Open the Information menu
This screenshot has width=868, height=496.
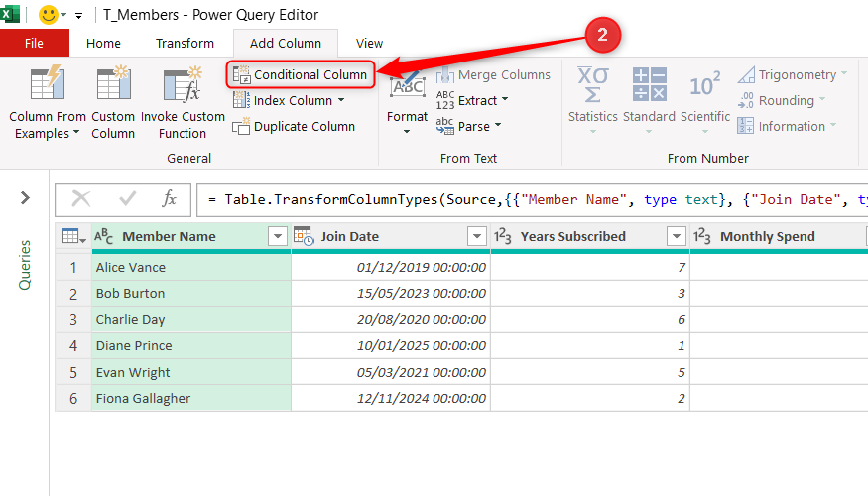(787, 127)
